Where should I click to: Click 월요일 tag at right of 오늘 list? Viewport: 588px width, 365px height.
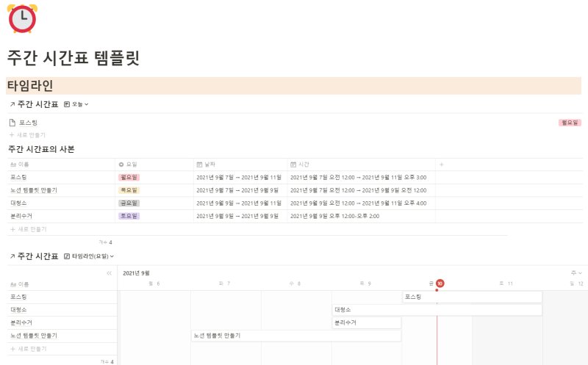pos(570,123)
